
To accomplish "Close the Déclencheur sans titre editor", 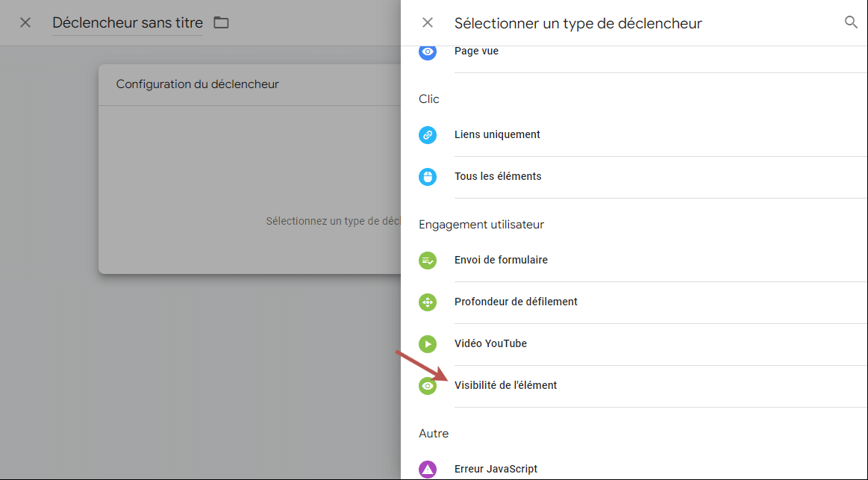I will 25,22.
